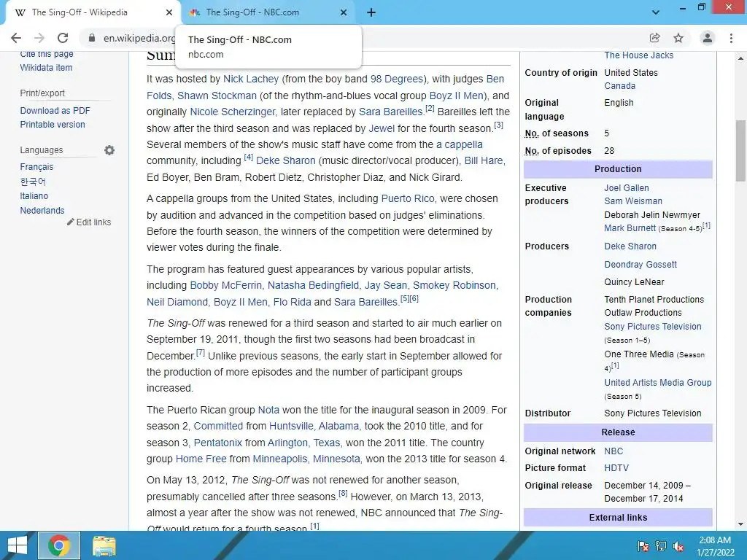Close the NBC.com tab
The height and width of the screenshot is (560, 747).
pos(344,12)
